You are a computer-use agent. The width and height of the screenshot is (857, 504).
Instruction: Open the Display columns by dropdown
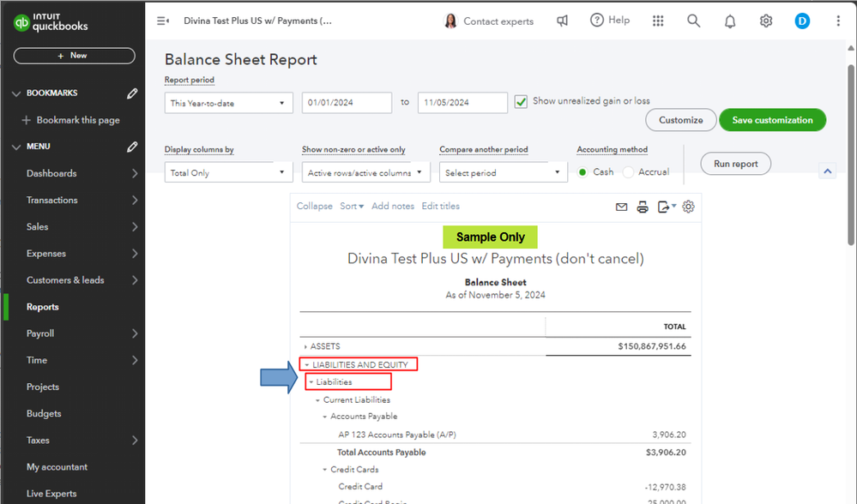(228, 172)
